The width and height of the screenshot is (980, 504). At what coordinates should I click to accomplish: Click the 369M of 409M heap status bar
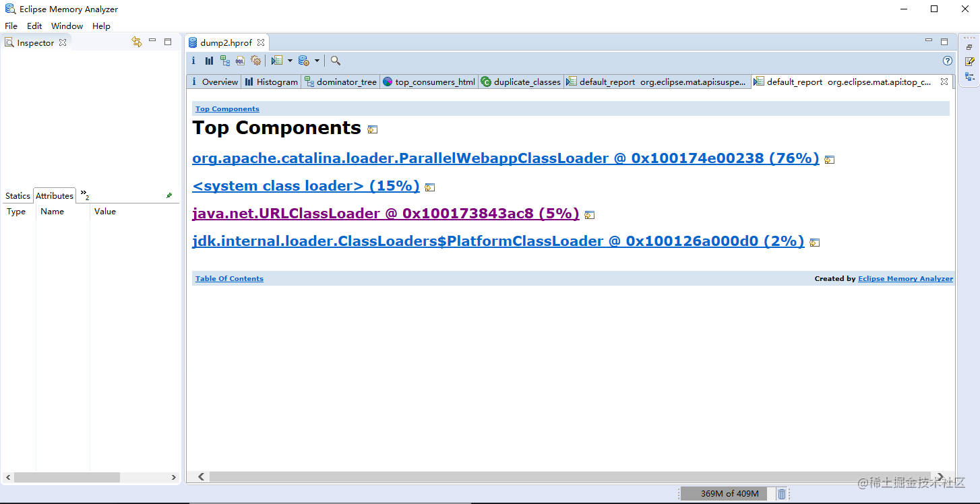click(727, 494)
